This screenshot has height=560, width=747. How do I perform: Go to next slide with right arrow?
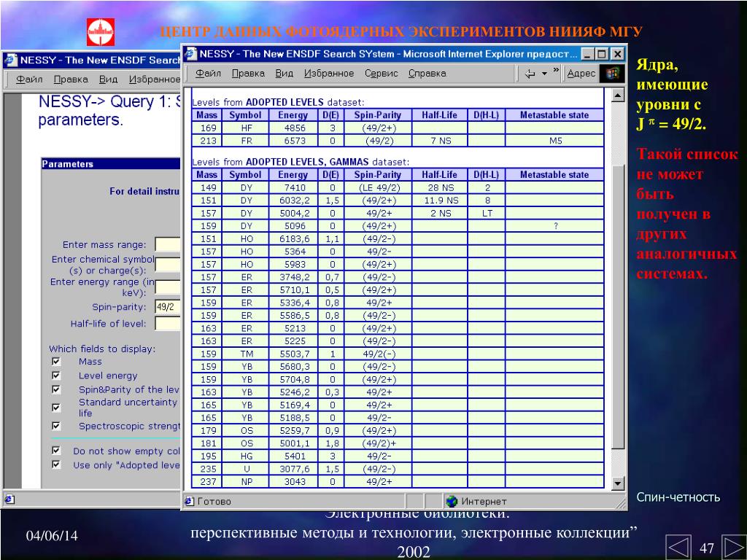point(734,547)
